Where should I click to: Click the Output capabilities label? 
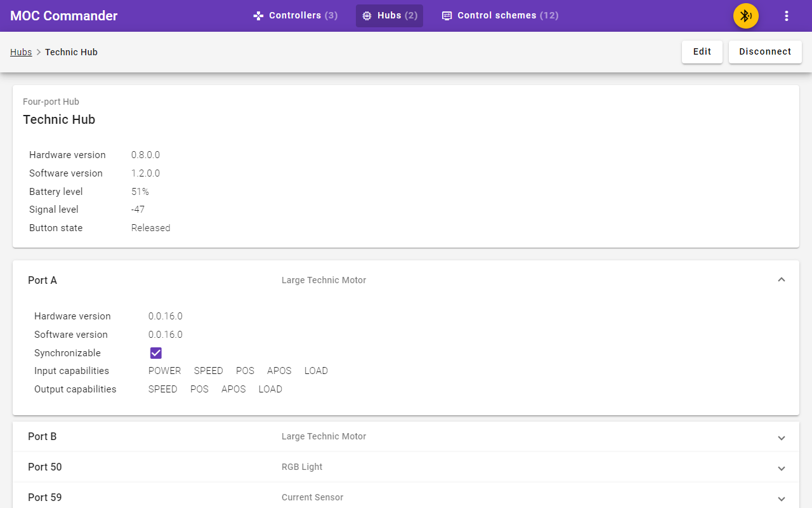coord(75,389)
